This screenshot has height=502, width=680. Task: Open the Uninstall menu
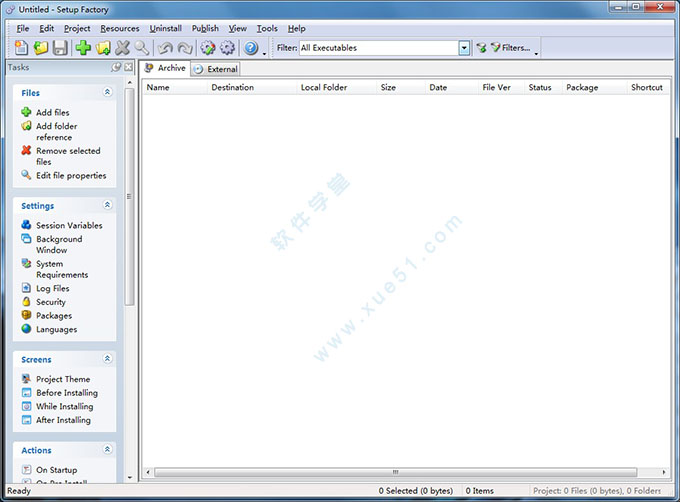[x=166, y=29]
